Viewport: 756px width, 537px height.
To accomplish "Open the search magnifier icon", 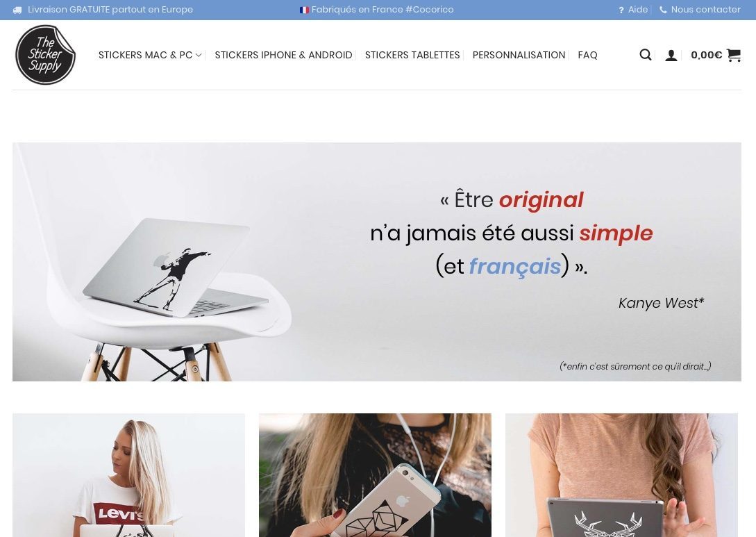I will point(645,55).
